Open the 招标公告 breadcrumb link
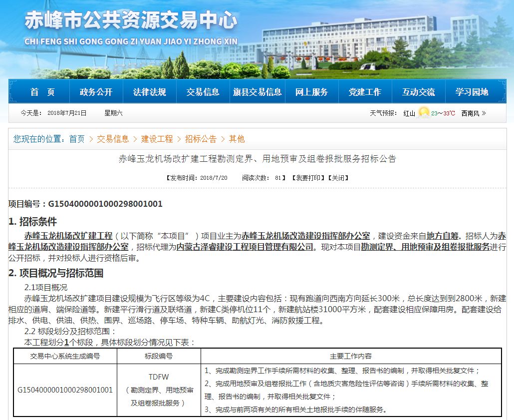The height and width of the screenshot is (420, 514). (x=201, y=139)
